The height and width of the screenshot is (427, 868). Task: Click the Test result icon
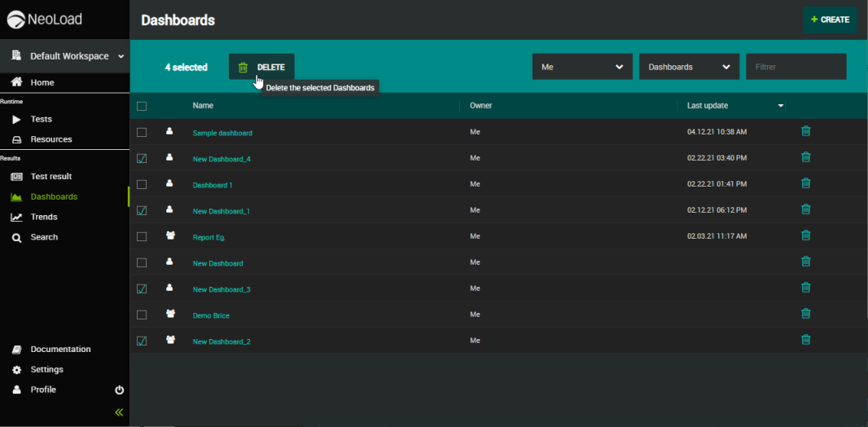tap(16, 177)
